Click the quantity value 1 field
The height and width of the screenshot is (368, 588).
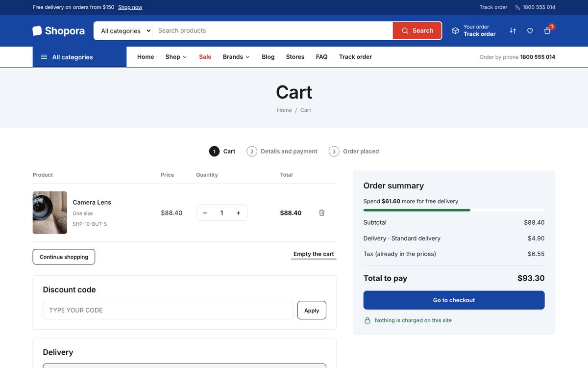(221, 213)
